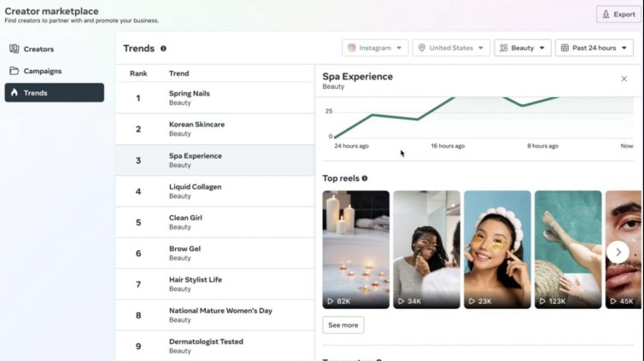Click the Instagram logo icon in platform filter
The width and height of the screenshot is (644, 361).
(352, 48)
